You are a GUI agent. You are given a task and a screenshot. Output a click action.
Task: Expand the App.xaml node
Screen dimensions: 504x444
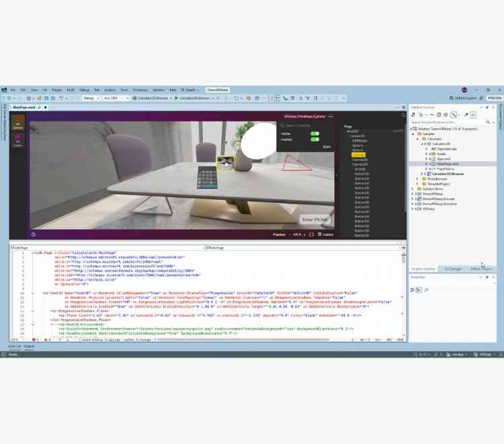pos(427,159)
